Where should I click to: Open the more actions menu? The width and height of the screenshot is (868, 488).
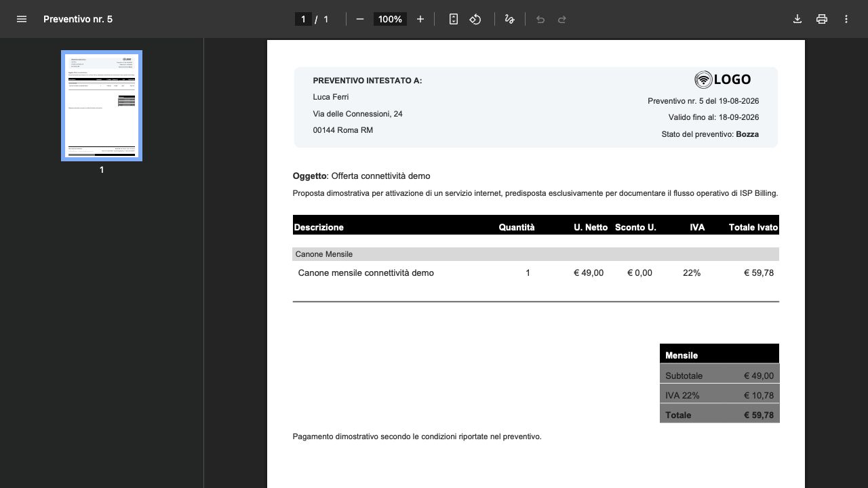[x=846, y=19]
